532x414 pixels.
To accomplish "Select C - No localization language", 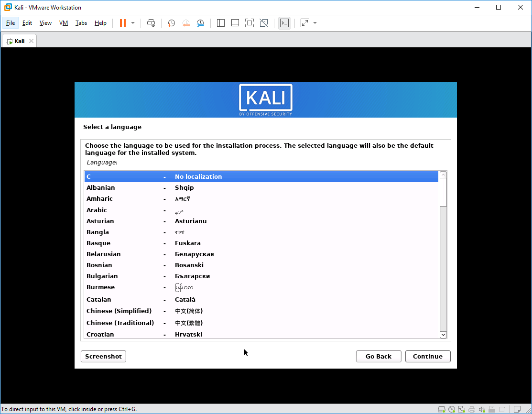I will click(261, 176).
